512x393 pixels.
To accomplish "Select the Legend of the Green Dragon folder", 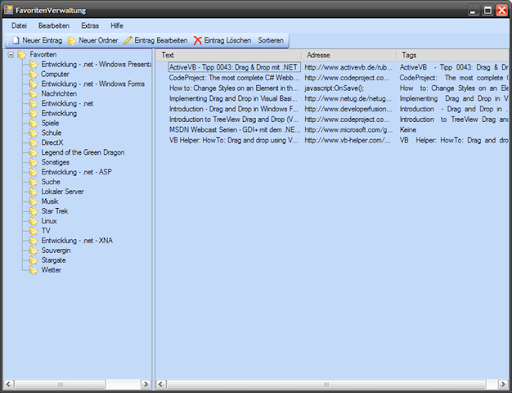I will coord(83,153).
